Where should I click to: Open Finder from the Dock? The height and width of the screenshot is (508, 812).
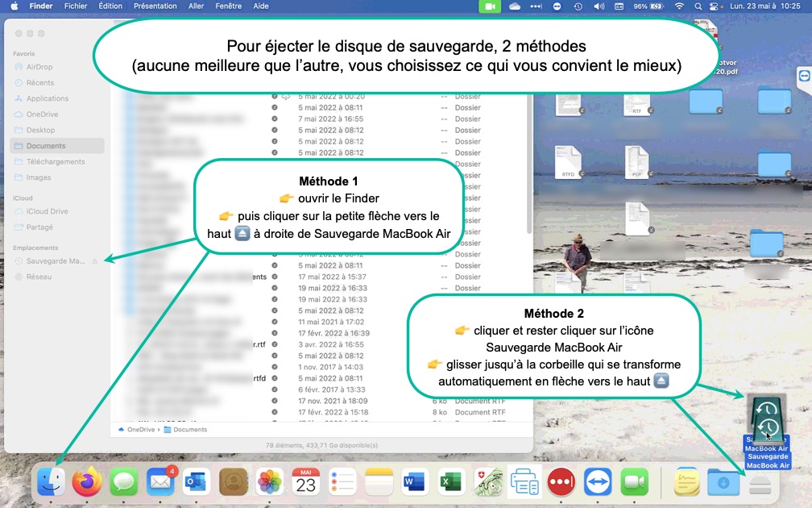click(52, 482)
